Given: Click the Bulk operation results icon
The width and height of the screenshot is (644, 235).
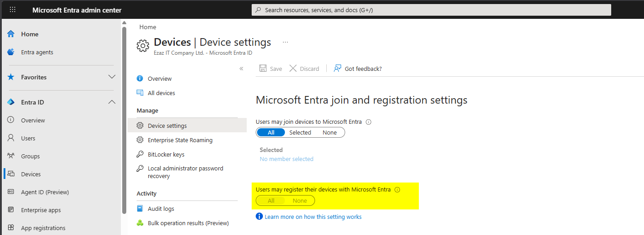Looking at the screenshot, I should coord(140,223).
